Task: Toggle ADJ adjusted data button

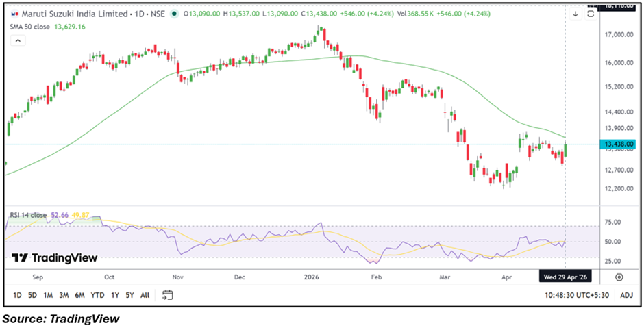Action: pos(626,295)
